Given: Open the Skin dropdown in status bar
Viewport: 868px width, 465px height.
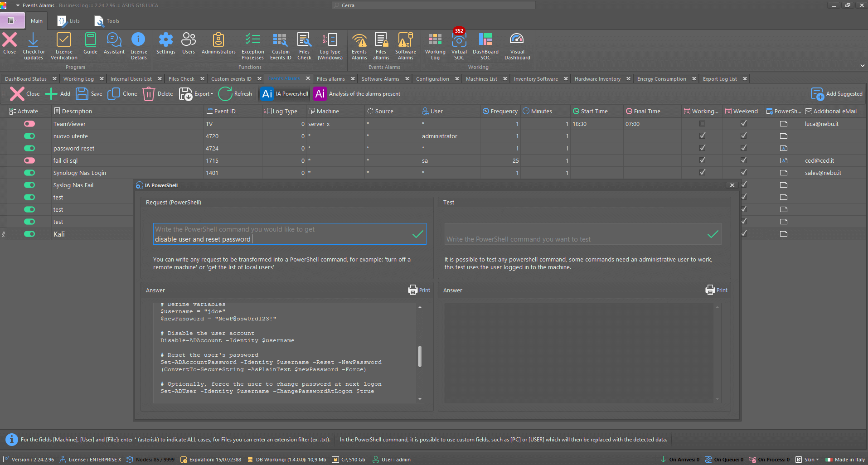Looking at the screenshot, I should 807,460.
